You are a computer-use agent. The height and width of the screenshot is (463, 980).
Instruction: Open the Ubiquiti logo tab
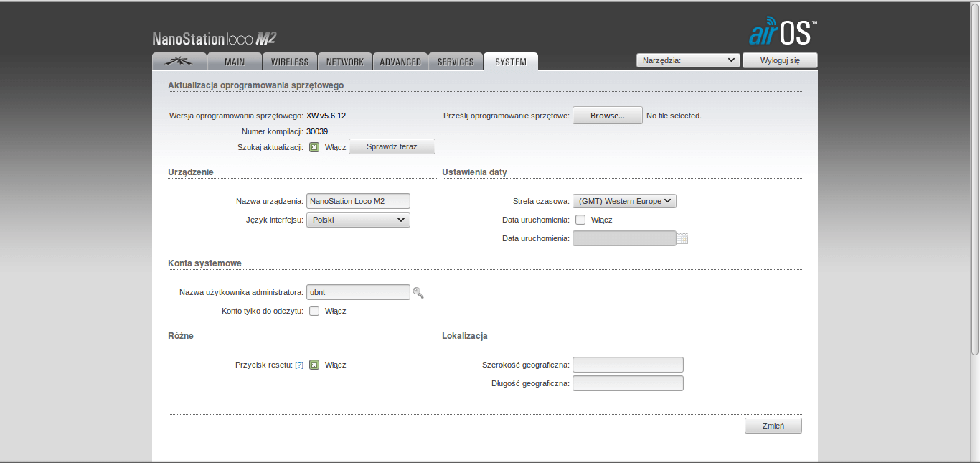click(179, 62)
